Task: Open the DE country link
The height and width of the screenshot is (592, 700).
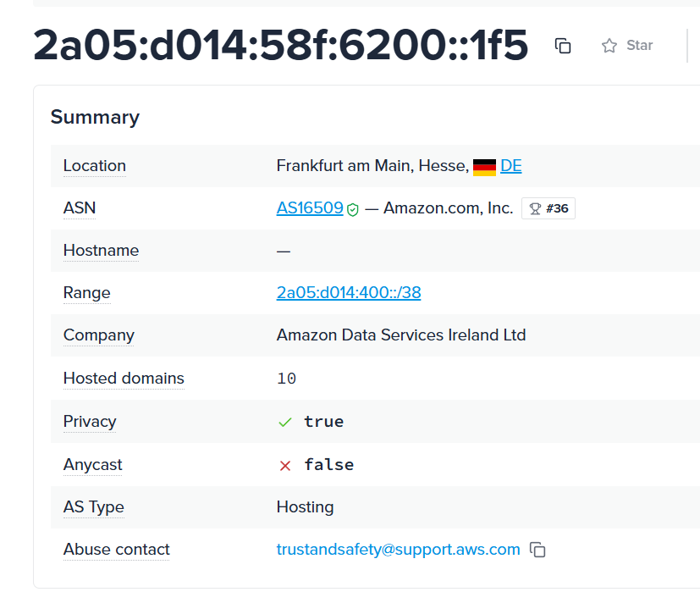Action: coord(511,166)
